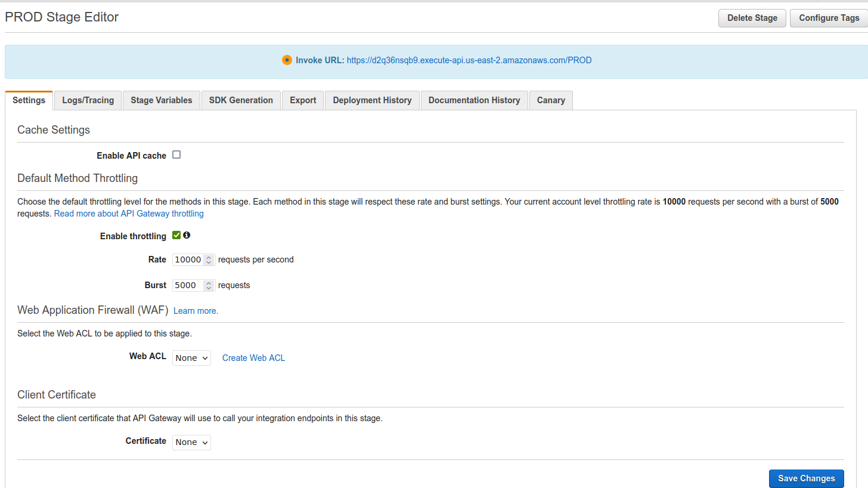The height and width of the screenshot is (488, 868).
Task: Switch to the Logs/Tracing tab
Action: (x=87, y=100)
